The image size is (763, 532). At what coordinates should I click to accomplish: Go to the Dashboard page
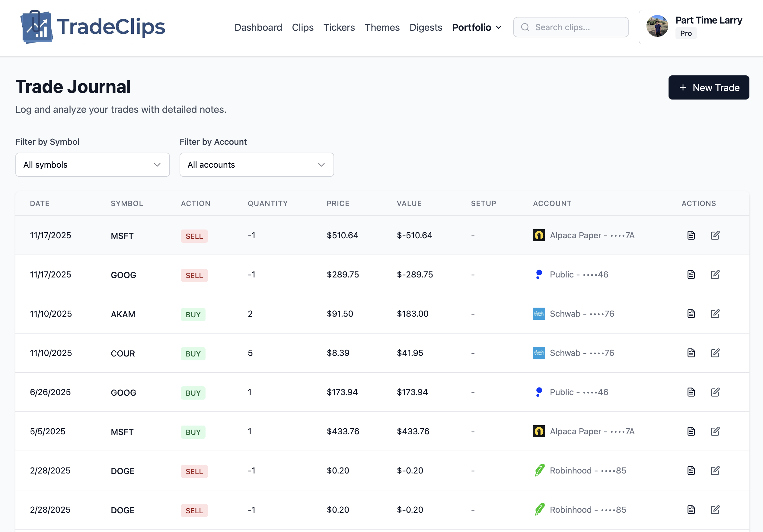pyautogui.click(x=258, y=27)
